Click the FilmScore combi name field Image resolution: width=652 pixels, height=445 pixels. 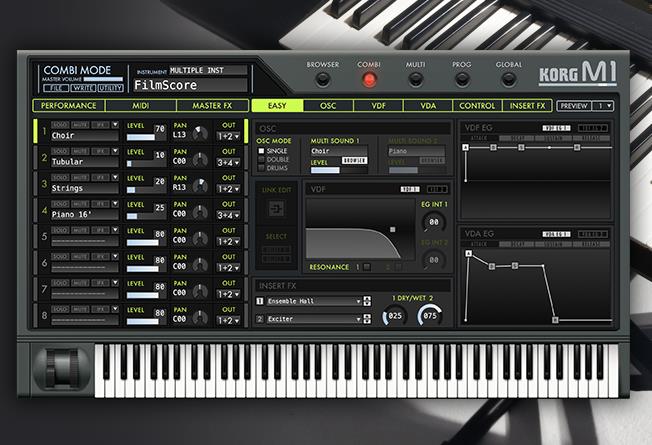[190, 85]
